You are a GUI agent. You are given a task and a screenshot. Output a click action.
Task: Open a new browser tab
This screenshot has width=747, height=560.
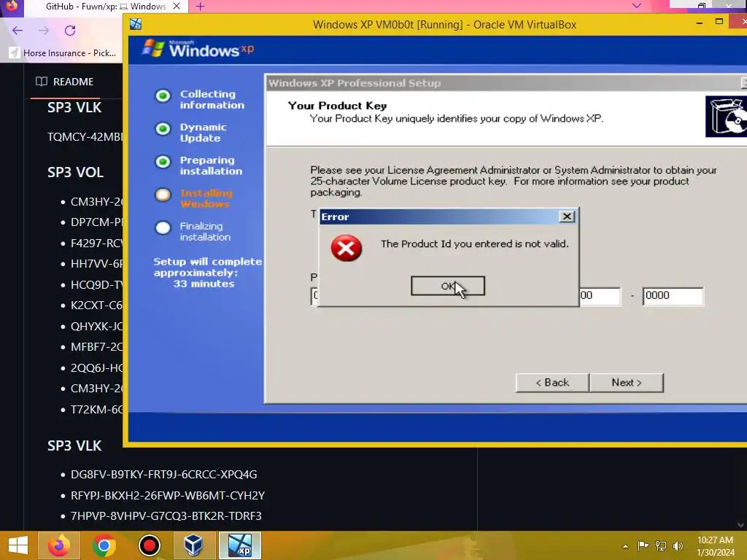200,7
